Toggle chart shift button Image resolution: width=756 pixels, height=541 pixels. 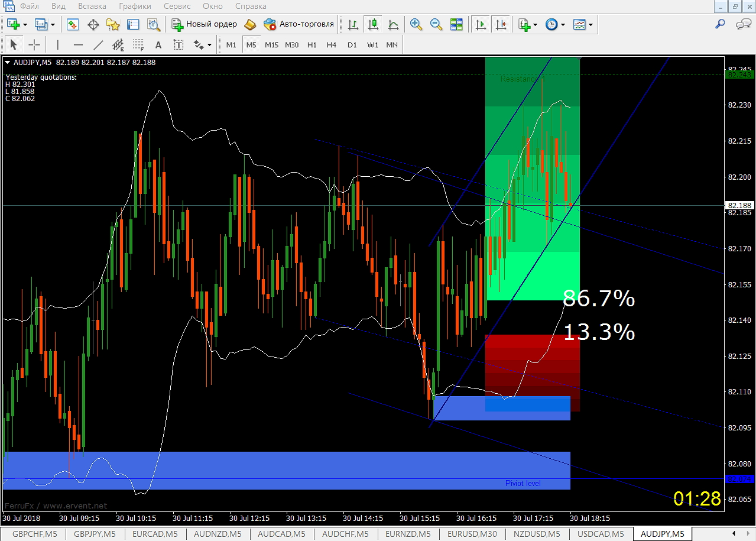pyautogui.click(x=501, y=24)
